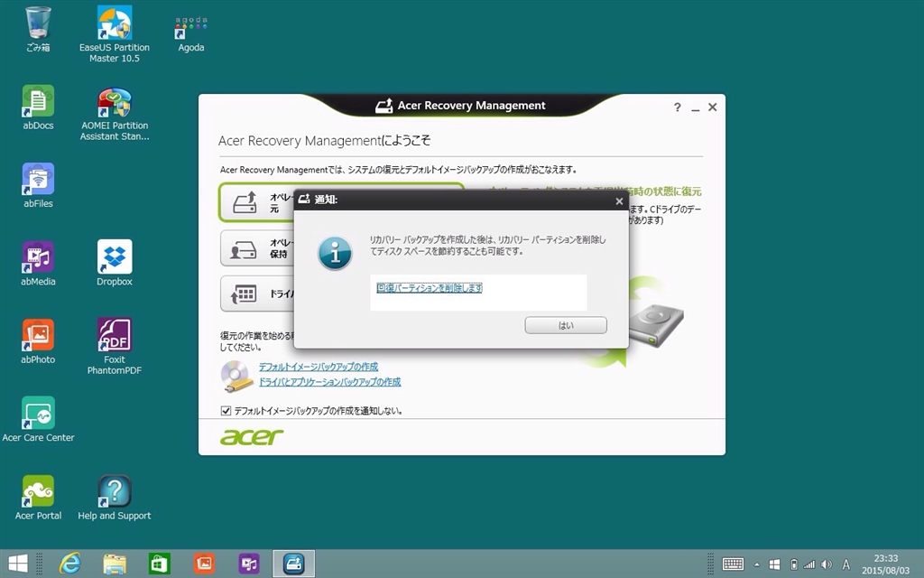Open the デフォルトイメージバックアップの作成 link
This screenshot has height=578, width=924.
[x=319, y=367]
